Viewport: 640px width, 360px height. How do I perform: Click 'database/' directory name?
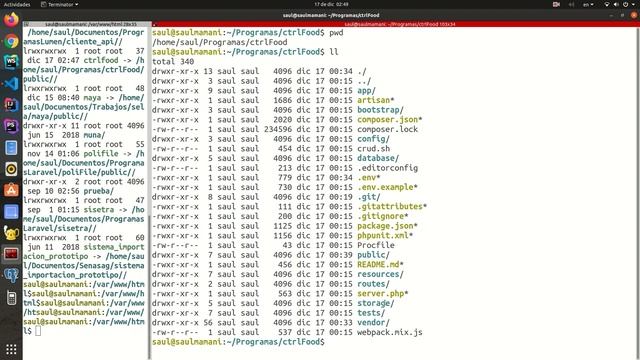378,158
